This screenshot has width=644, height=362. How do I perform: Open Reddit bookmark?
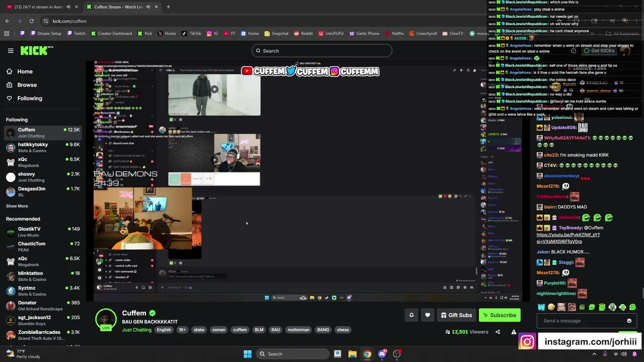[303, 34]
